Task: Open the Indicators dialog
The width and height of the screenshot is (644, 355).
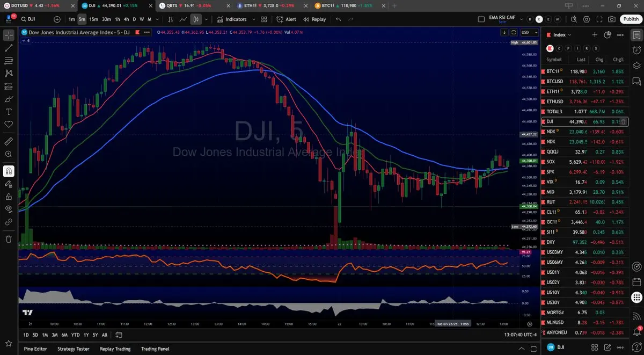Action: pyautogui.click(x=232, y=19)
